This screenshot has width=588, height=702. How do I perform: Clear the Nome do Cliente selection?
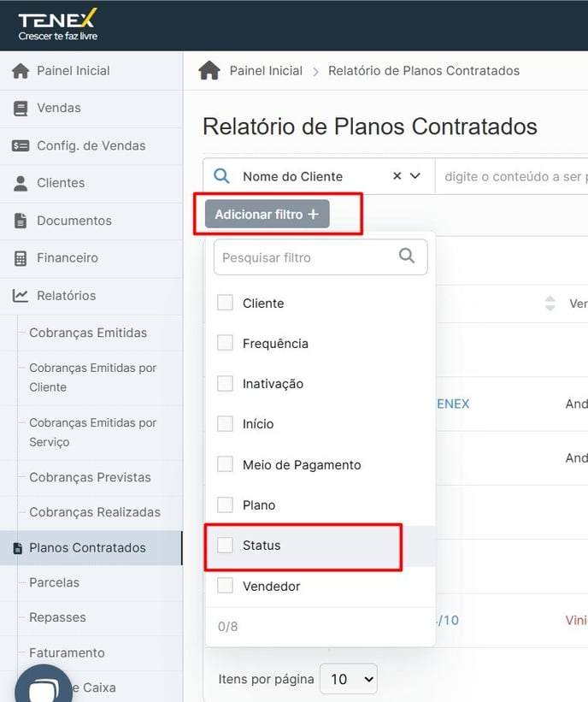(397, 176)
